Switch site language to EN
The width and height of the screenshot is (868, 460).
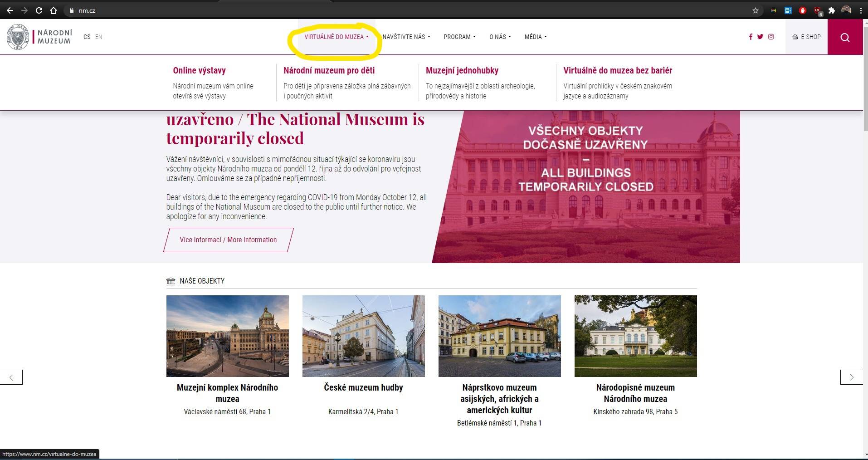click(x=98, y=37)
